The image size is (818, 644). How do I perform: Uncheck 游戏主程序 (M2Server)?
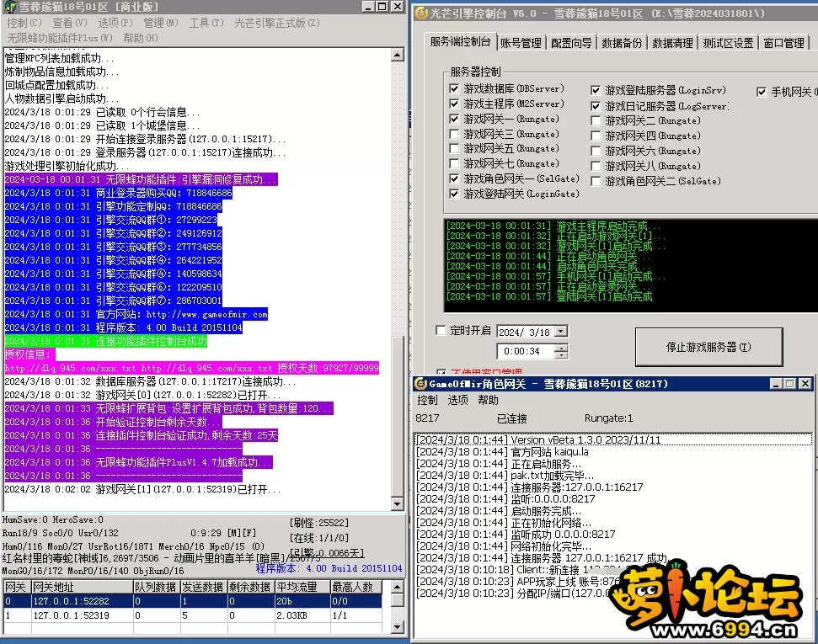tap(454, 104)
